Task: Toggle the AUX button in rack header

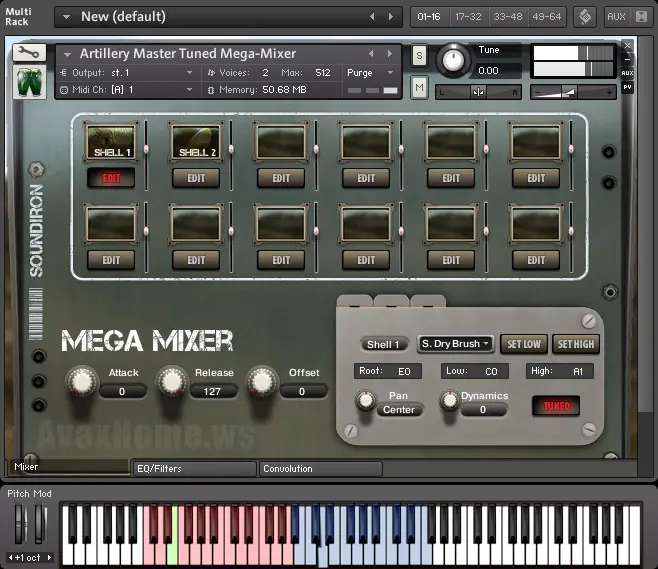Action: [616, 17]
